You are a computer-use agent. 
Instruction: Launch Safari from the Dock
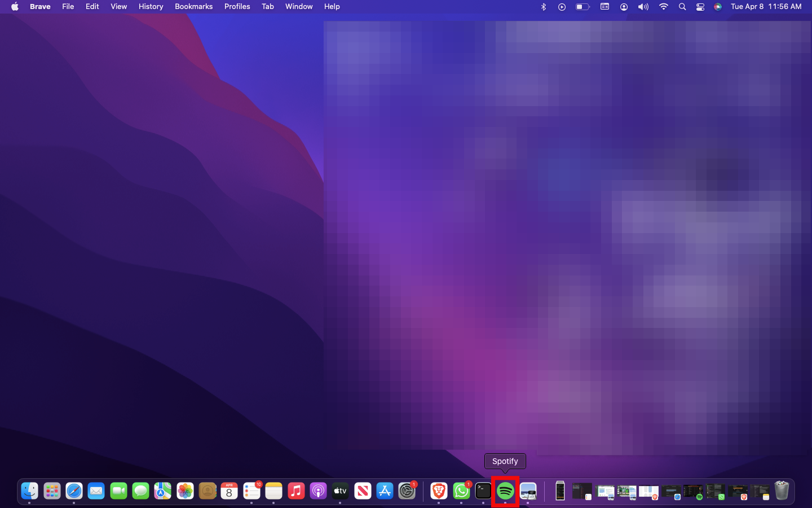coord(74,491)
